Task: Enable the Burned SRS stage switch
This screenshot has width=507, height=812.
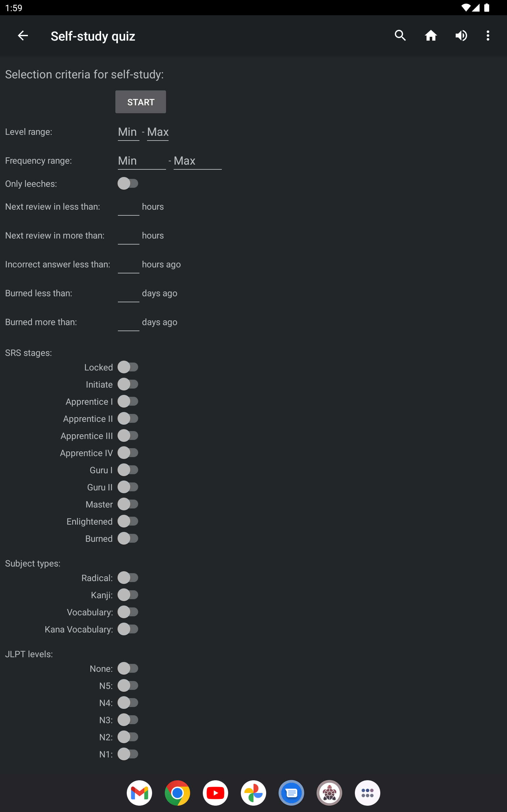Action: [x=128, y=538]
